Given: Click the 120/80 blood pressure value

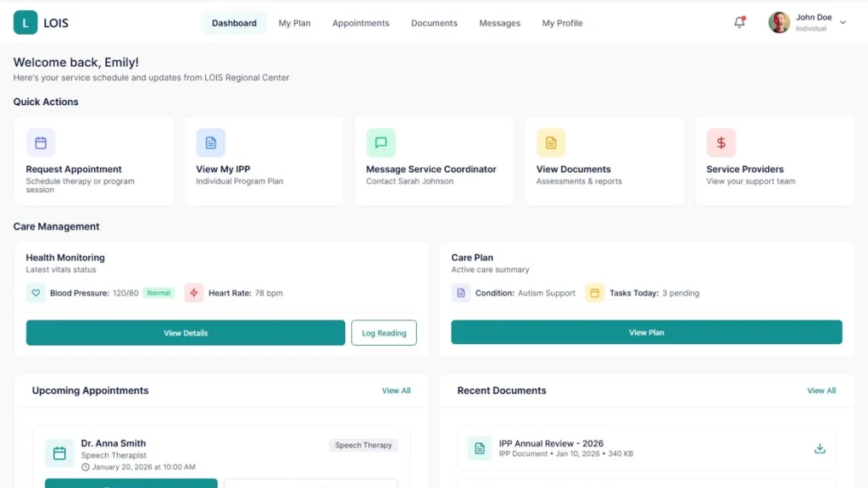Looking at the screenshot, I should coord(125,292).
